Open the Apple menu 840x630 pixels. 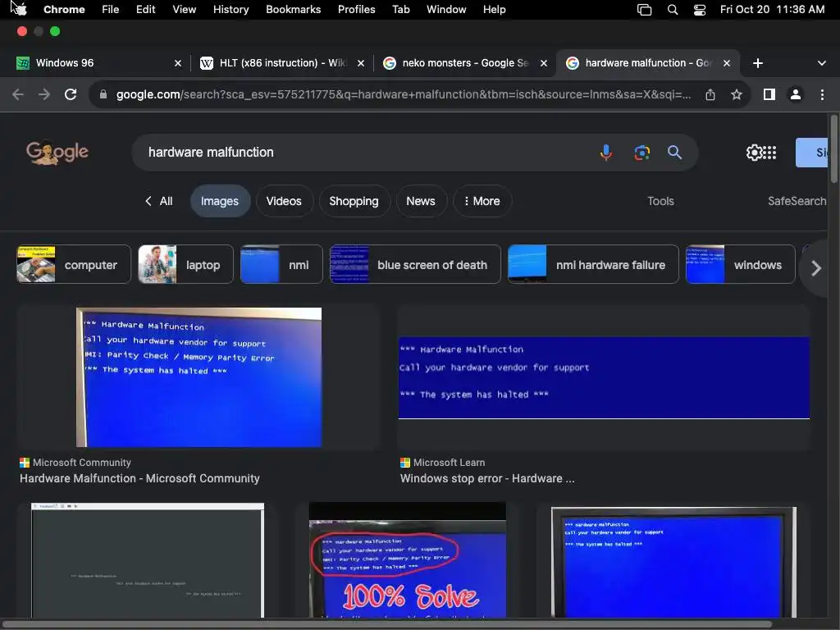click(x=21, y=9)
